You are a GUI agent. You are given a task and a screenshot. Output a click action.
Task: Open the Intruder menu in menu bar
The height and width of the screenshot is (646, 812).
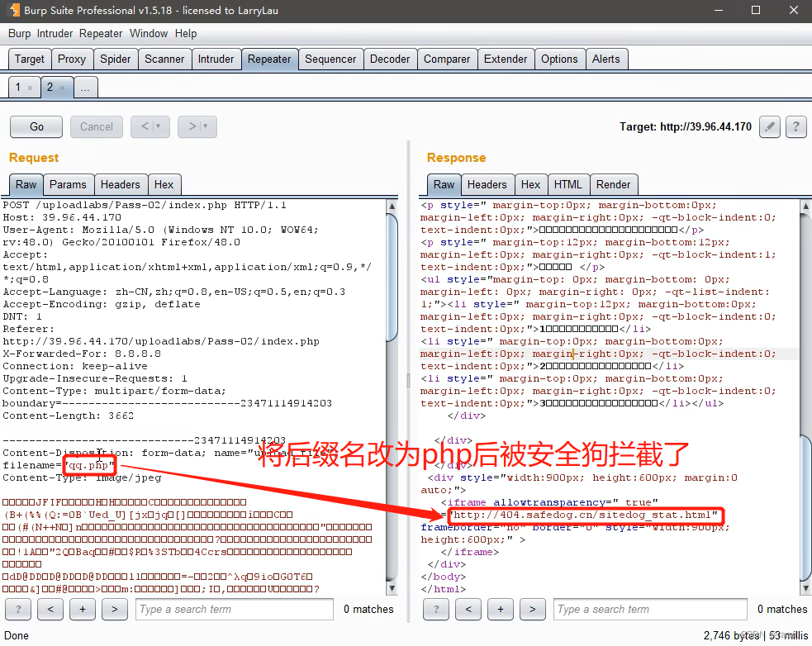pos(55,34)
